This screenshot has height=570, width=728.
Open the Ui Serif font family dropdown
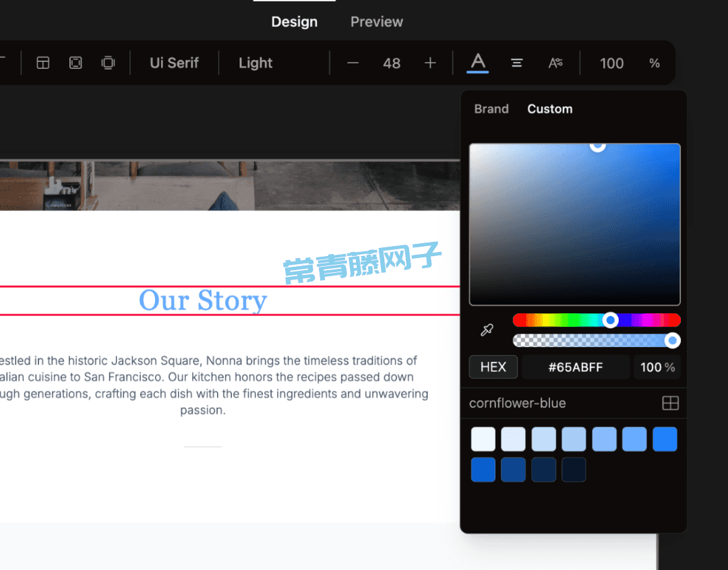coord(174,63)
